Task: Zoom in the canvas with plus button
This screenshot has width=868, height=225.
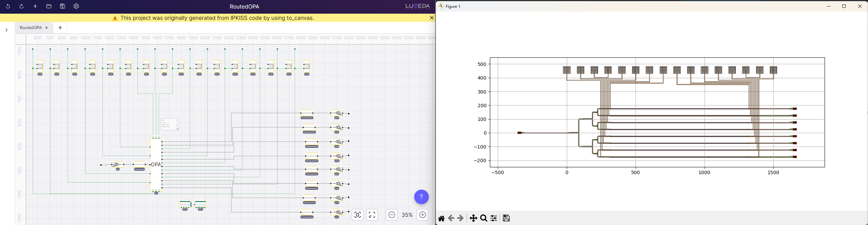Action: coord(423,215)
